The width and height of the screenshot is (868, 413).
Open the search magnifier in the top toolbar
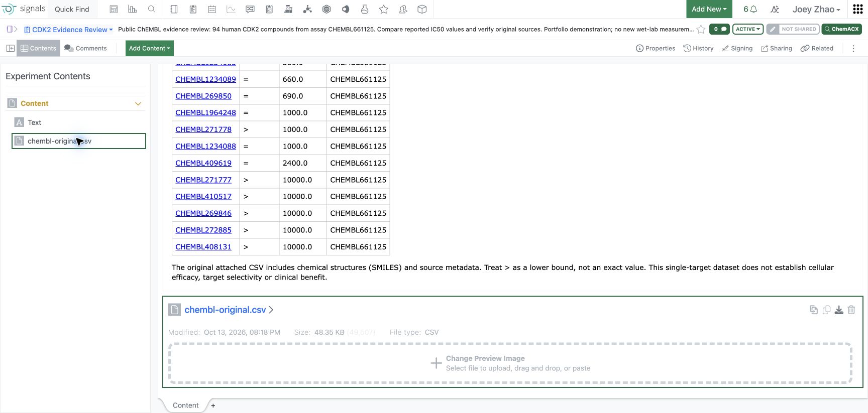tap(151, 9)
